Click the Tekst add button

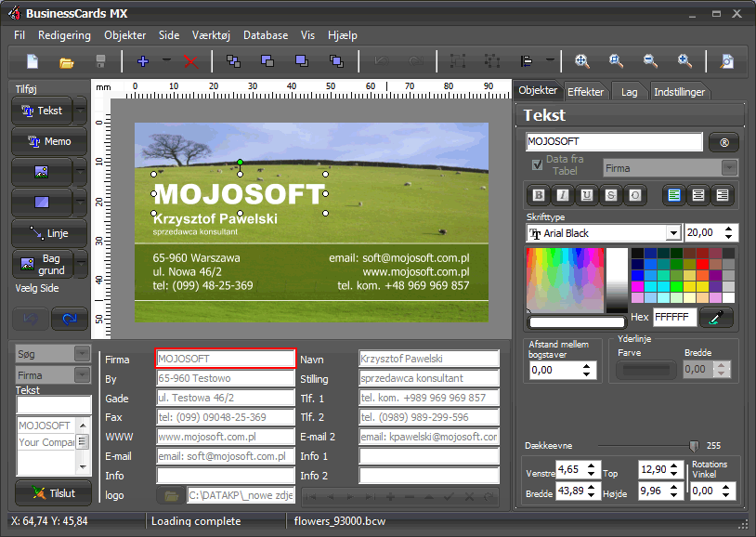pos(42,111)
